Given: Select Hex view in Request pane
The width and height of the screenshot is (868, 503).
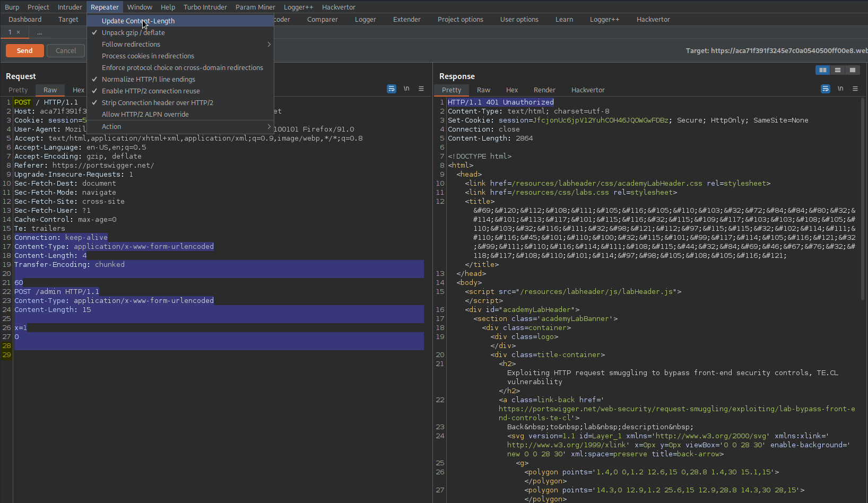Looking at the screenshot, I should pyautogui.click(x=79, y=90).
